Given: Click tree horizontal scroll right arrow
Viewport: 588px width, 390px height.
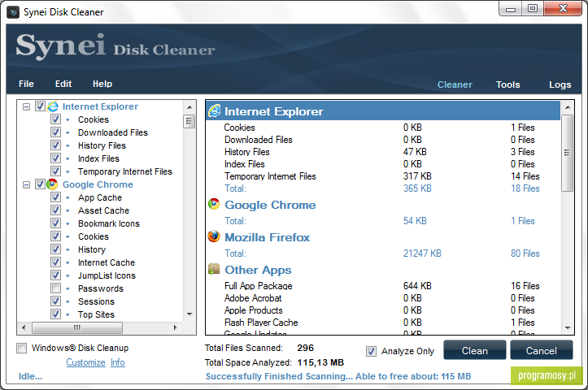Looking at the screenshot, I should point(176,327).
